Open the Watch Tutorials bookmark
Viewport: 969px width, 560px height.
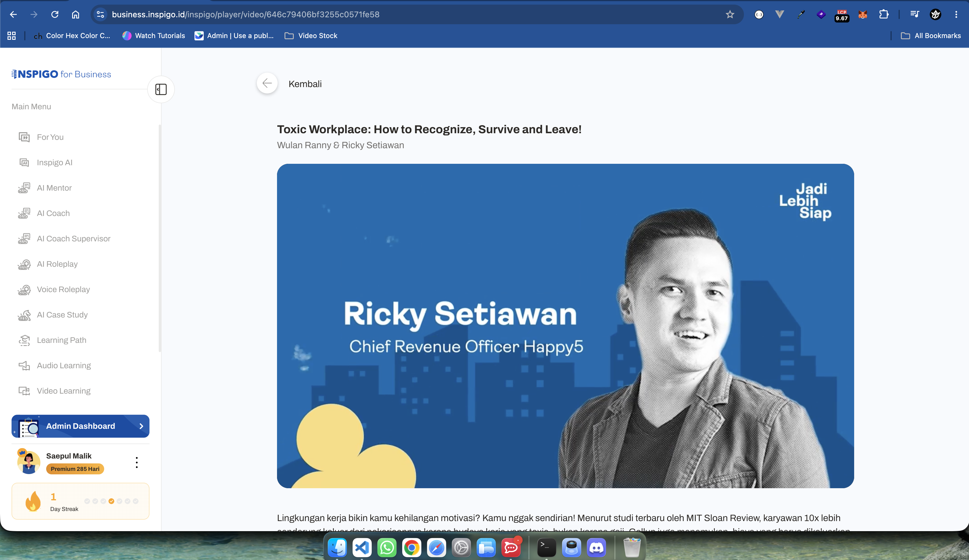(154, 36)
